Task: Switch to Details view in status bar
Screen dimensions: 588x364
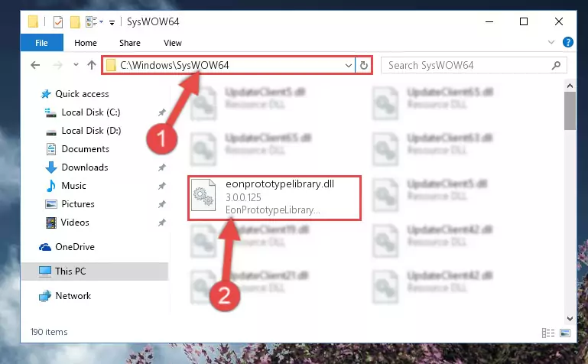Action: (x=548, y=333)
